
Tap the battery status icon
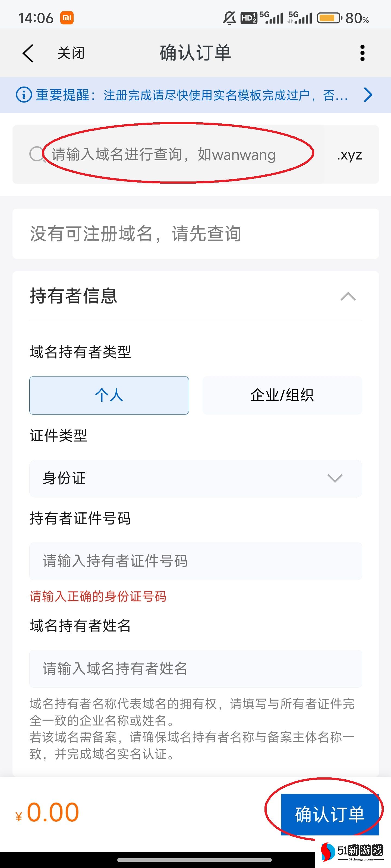(329, 18)
